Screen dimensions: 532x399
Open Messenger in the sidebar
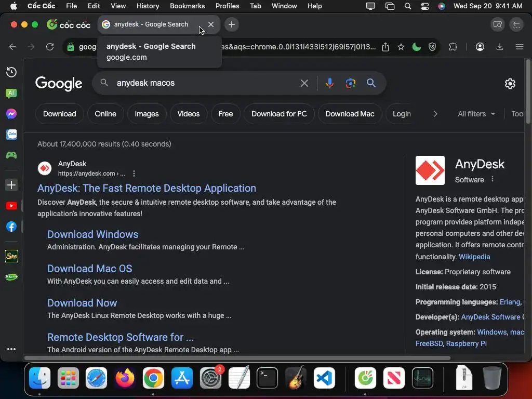(x=11, y=114)
